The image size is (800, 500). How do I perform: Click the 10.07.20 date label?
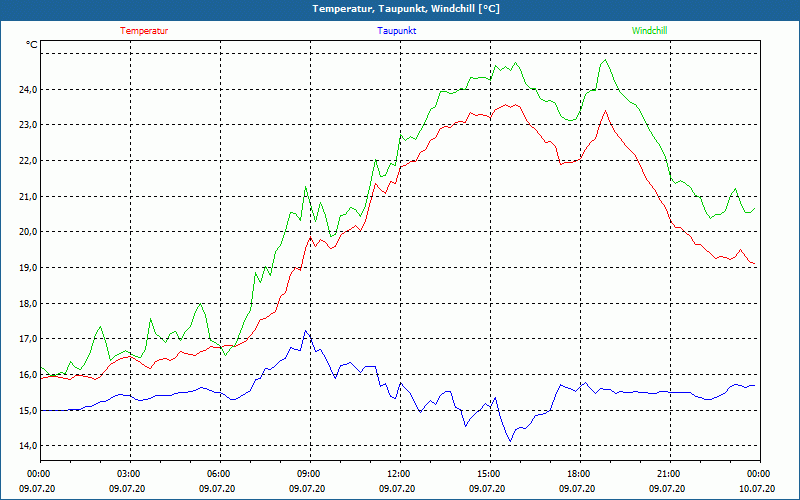(757, 488)
